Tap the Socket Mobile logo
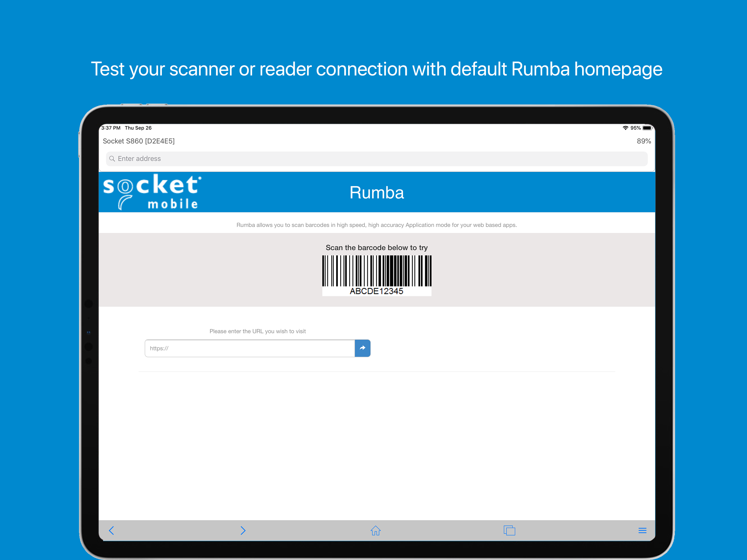Image resolution: width=747 pixels, height=560 pixels. [x=152, y=192]
